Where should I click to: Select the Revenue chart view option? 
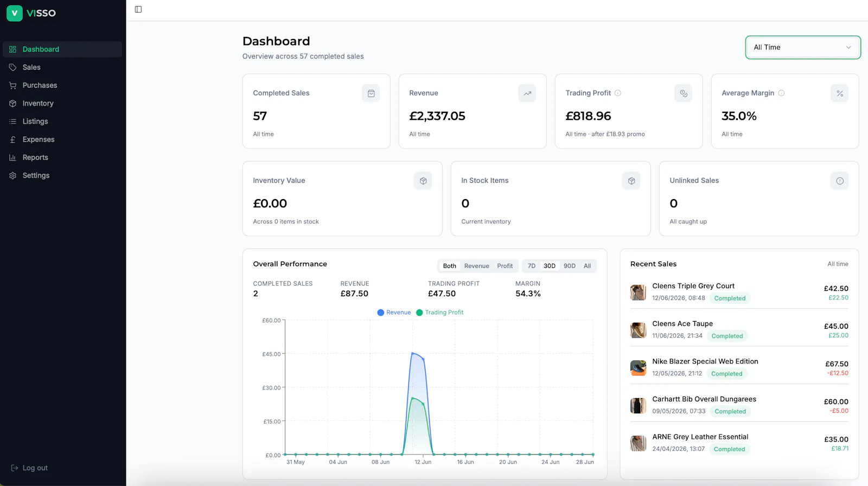(477, 266)
